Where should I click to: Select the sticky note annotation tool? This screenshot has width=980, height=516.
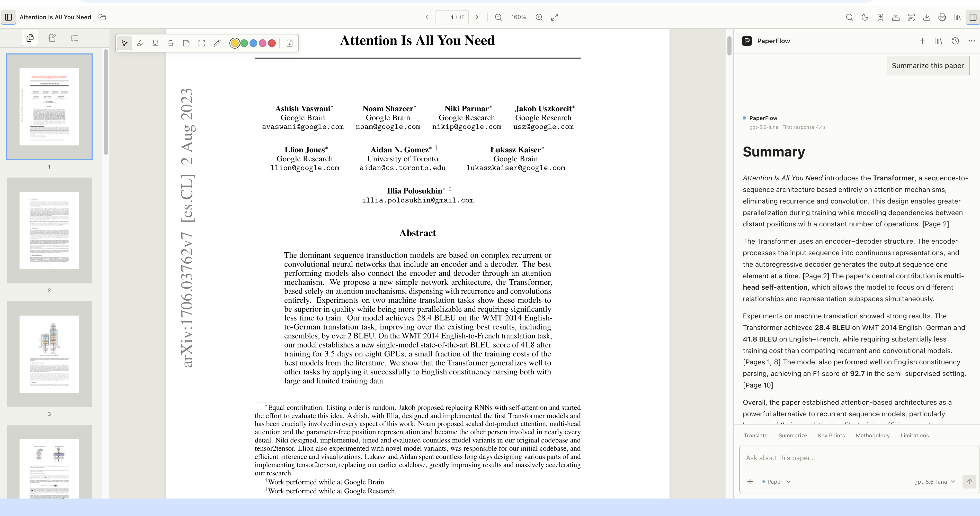186,43
